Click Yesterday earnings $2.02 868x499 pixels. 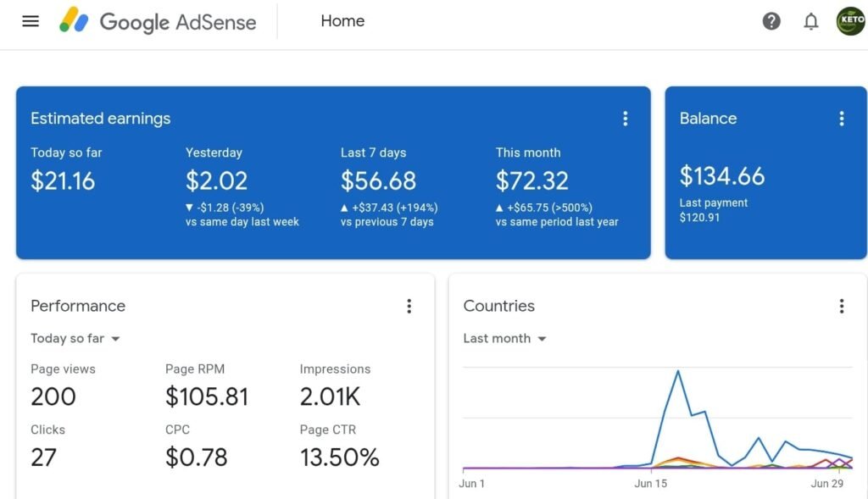pos(216,181)
